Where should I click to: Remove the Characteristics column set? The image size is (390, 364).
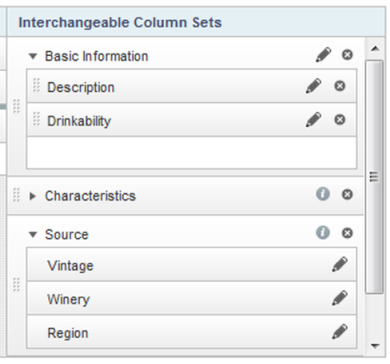(x=347, y=195)
